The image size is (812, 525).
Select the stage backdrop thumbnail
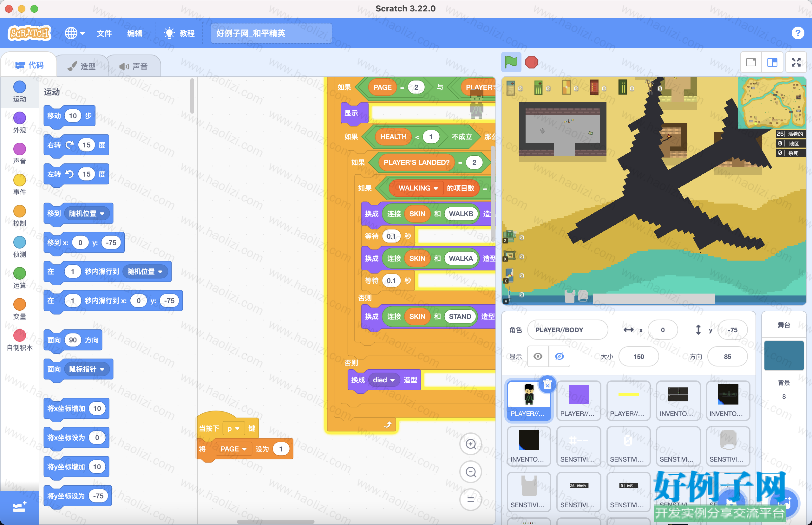pyautogui.click(x=783, y=356)
